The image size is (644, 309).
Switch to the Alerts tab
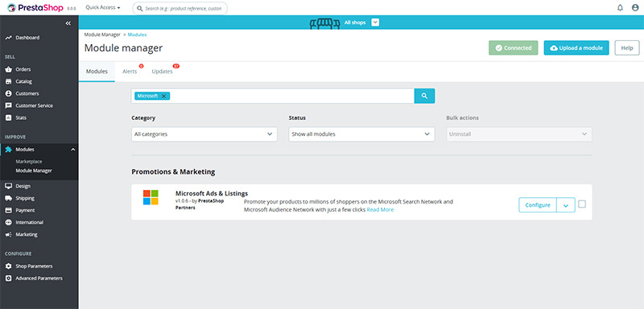tap(130, 72)
